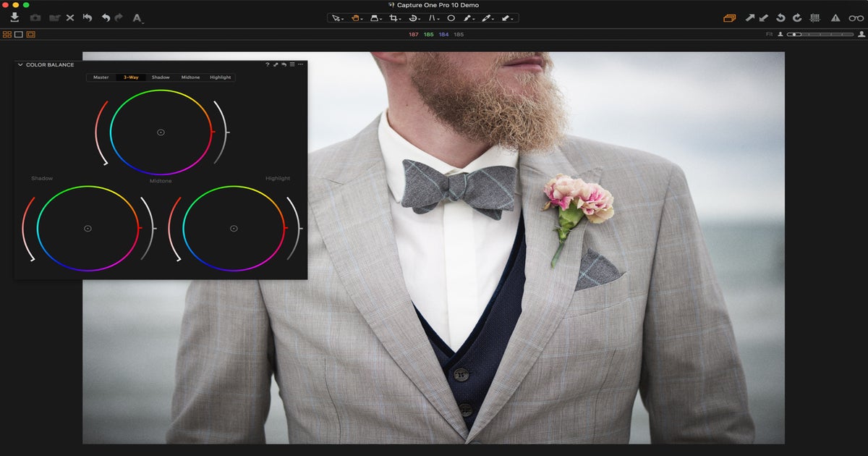Switch to the Master tab in Color Balance
The image size is (868, 456).
[x=101, y=77]
